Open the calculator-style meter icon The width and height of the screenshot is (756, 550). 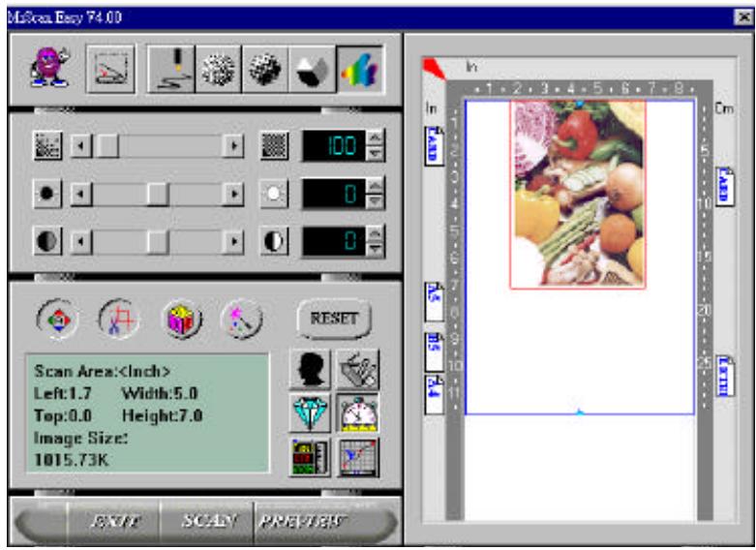point(310,457)
